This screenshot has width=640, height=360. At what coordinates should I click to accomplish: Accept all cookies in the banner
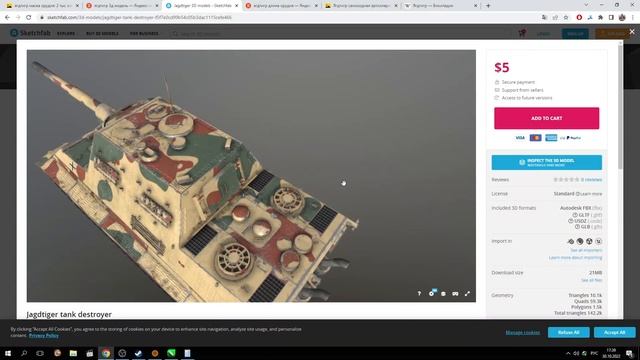click(615, 332)
